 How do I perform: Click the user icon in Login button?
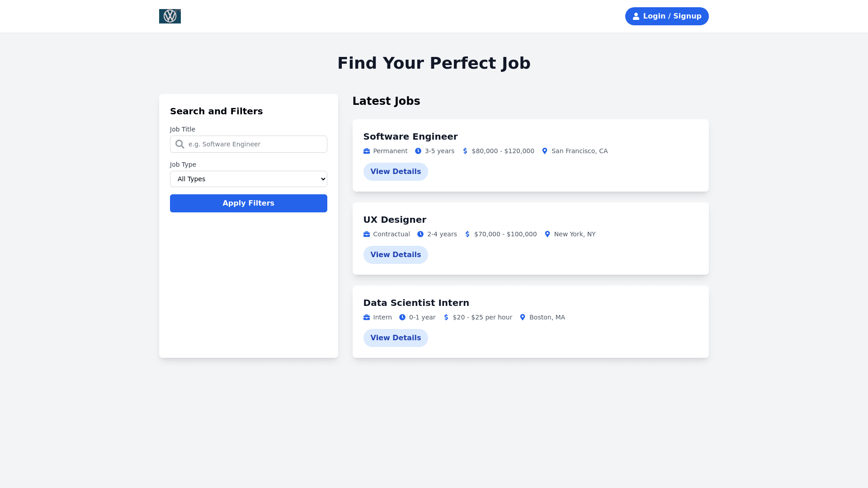click(x=636, y=16)
